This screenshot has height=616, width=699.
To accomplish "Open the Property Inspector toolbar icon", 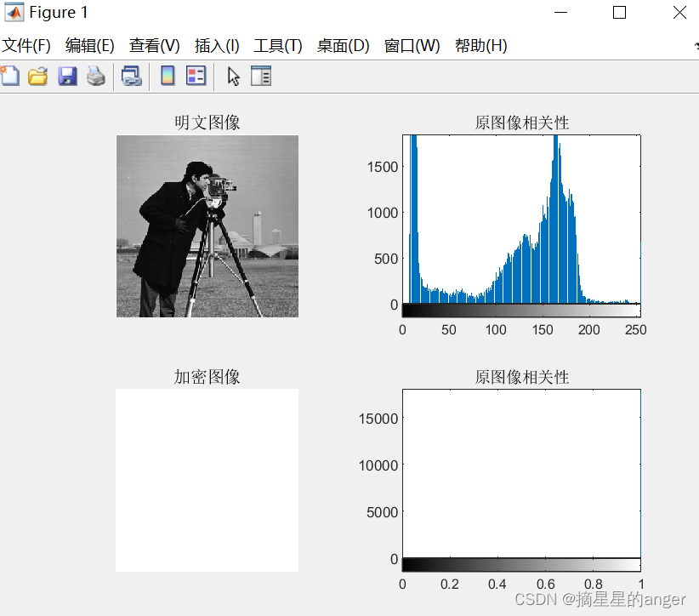I will point(261,76).
